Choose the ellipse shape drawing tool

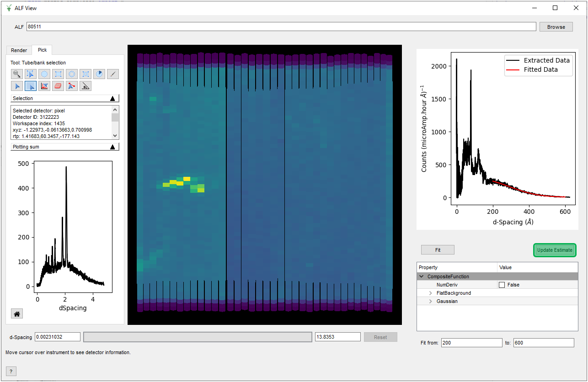44,74
